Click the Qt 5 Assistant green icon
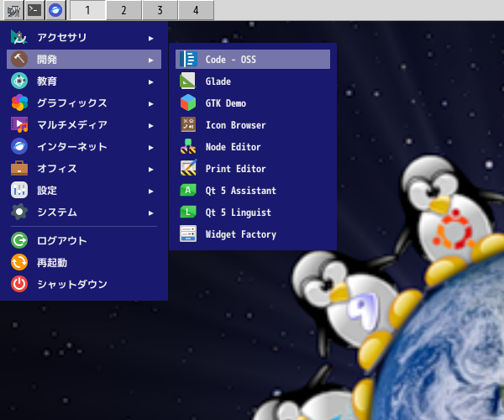This screenshot has height=420, width=504. pos(188,190)
